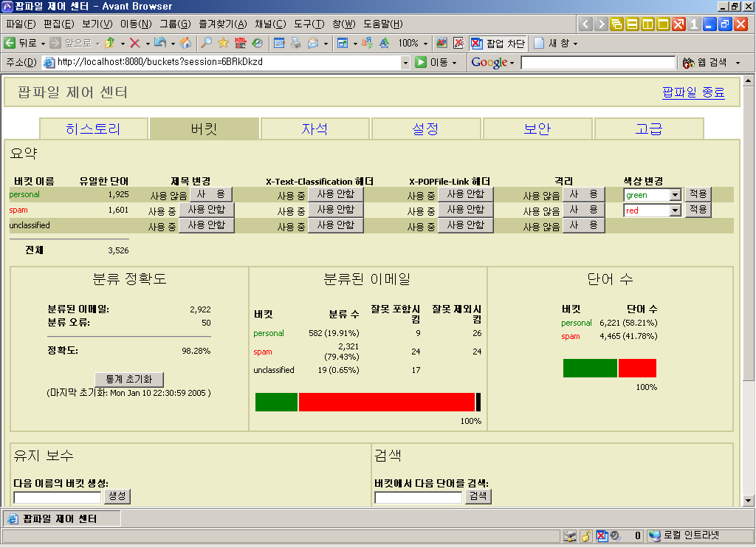
Task: Click next tab arrow button
Action: tap(601, 24)
